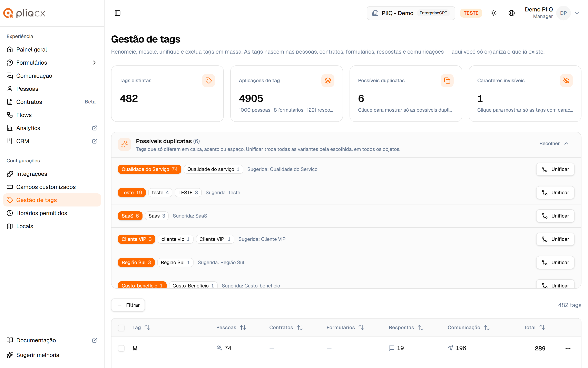Check the checkbox for tag M row
The image size is (588, 368).
[x=121, y=348]
